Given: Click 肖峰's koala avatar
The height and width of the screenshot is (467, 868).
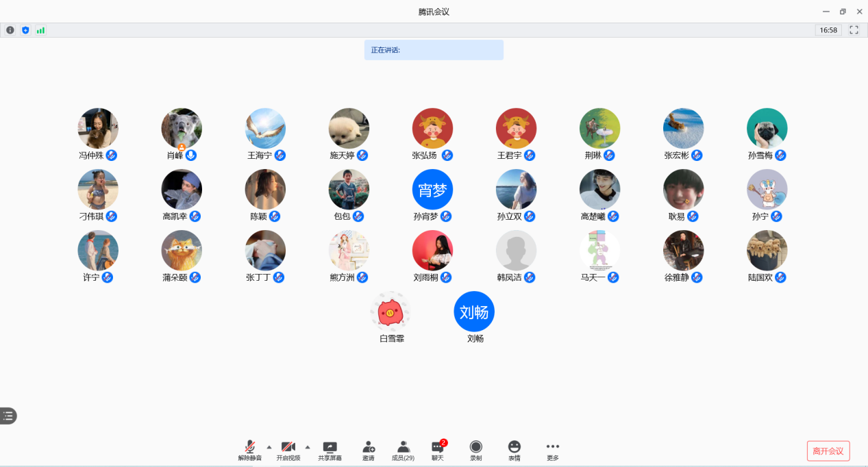Looking at the screenshot, I should (x=182, y=128).
